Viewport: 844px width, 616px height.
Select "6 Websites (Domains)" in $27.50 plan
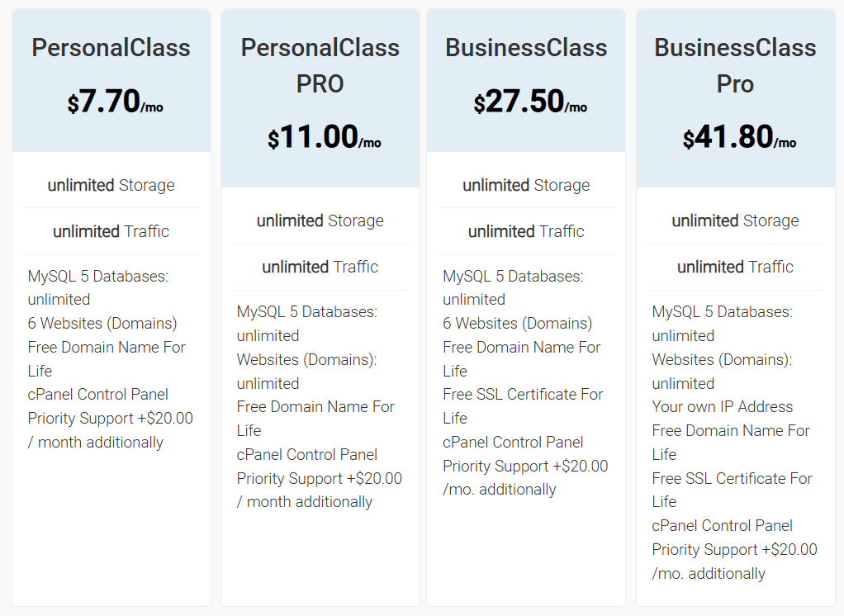[517, 323]
